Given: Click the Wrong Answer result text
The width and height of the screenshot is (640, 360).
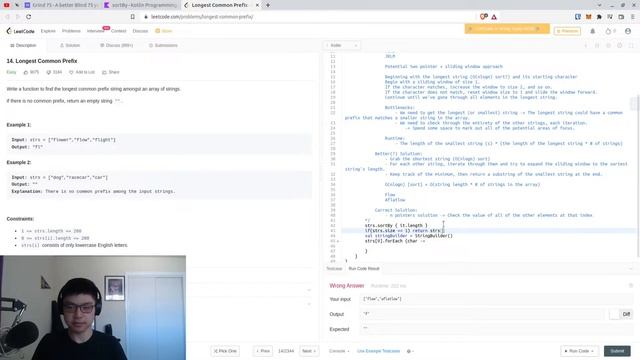Looking at the screenshot, I should (x=347, y=286).
